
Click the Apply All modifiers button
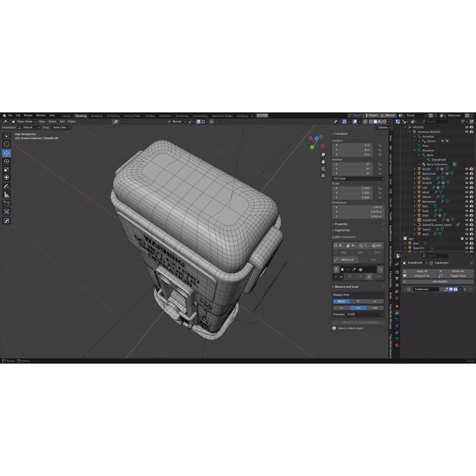click(x=420, y=271)
